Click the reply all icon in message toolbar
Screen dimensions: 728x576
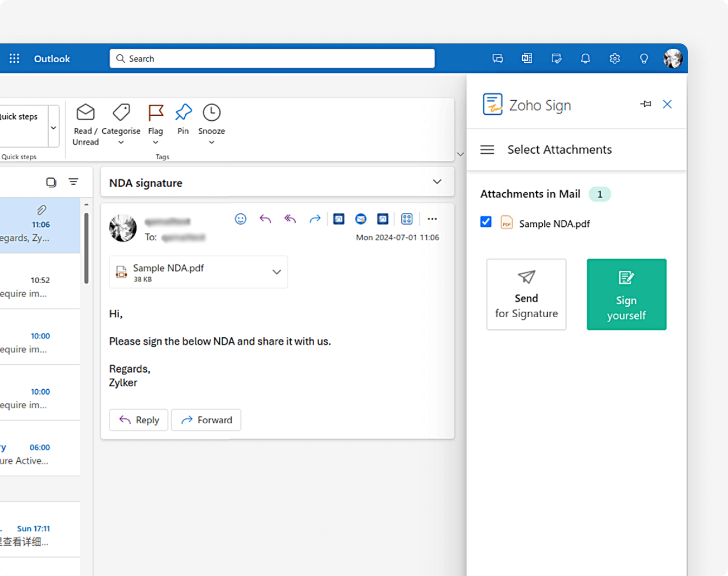[x=290, y=219]
